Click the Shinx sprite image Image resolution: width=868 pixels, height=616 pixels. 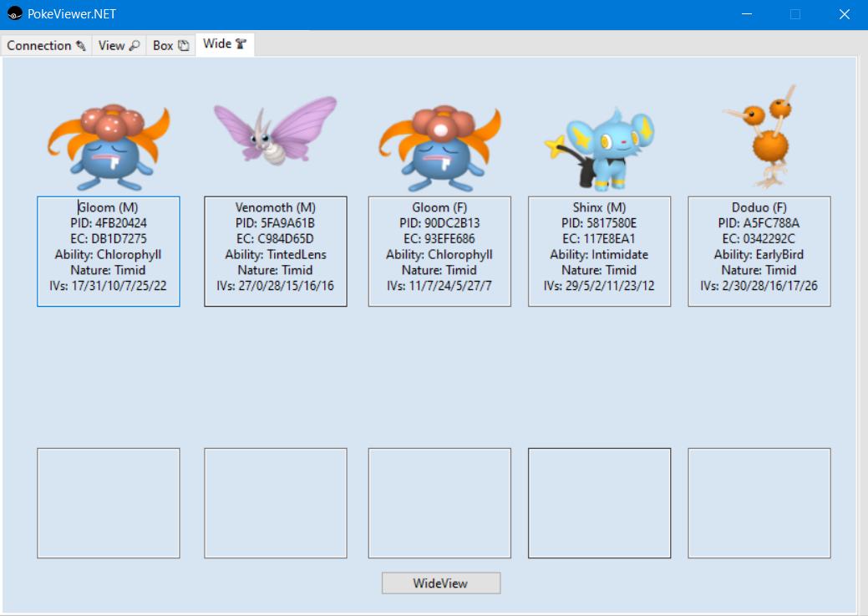click(x=600, y=150)
